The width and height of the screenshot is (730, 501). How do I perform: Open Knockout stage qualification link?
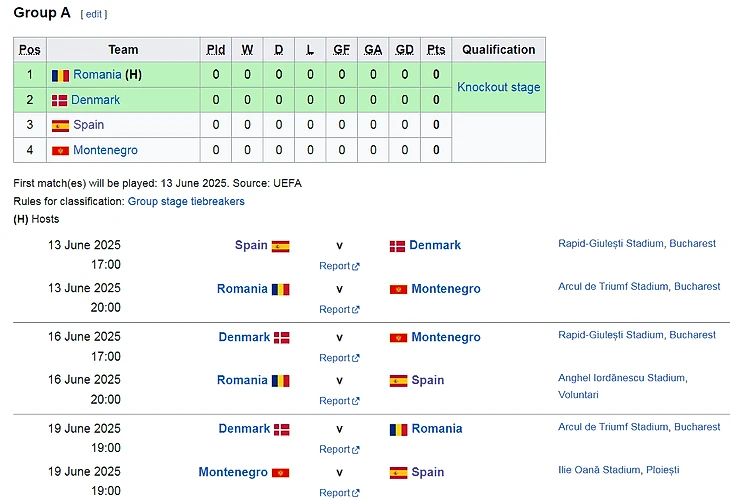click(498, 87)
